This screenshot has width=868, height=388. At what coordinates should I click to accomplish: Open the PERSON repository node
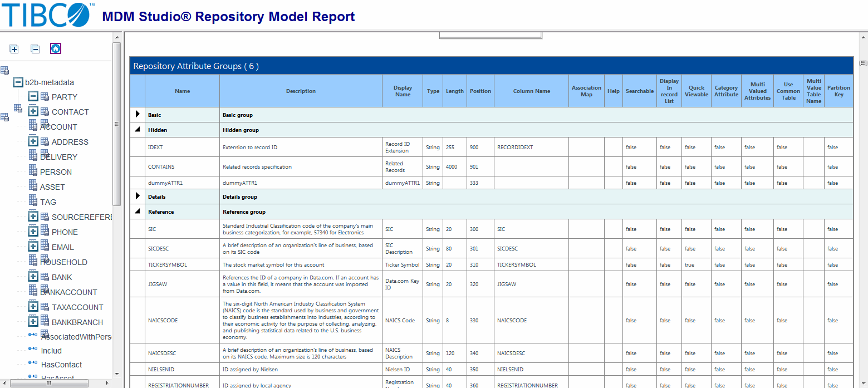coord(56,172)
